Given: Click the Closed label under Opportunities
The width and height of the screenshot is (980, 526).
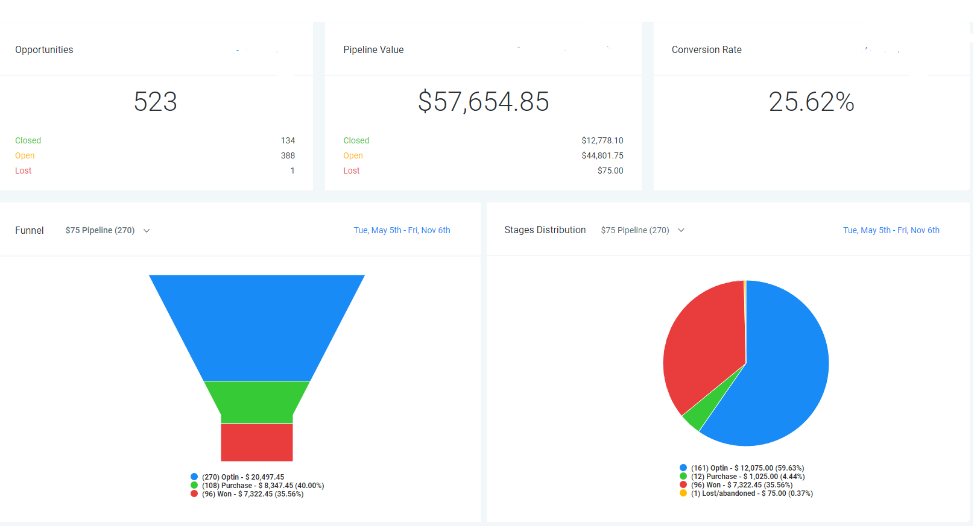Looking at the screenshot, I should tap(28, 140).
